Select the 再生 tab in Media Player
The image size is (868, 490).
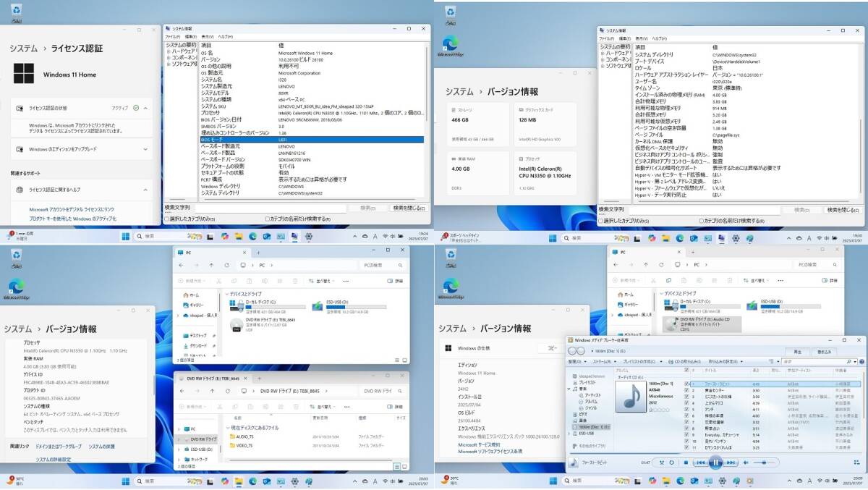796,352
